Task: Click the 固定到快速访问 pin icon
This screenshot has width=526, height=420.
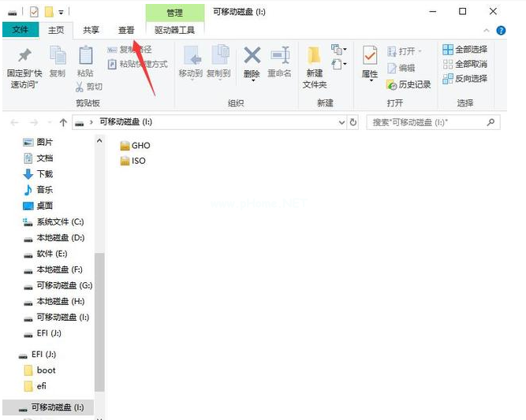Action: pos(24,55)
